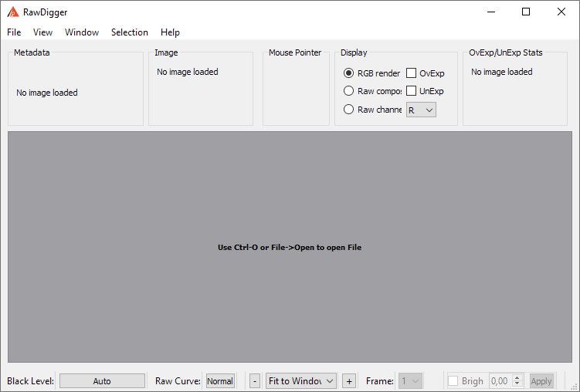Open the Window menu

(x=82, y=32)
